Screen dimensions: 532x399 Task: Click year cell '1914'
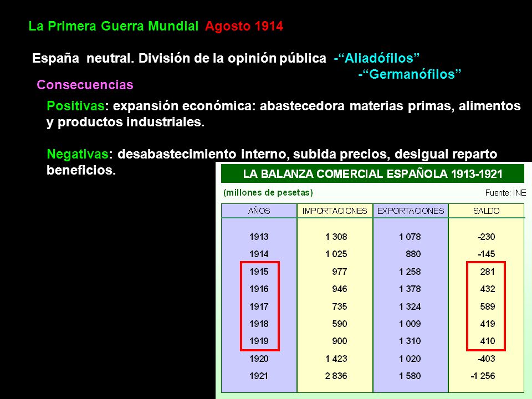259,254
